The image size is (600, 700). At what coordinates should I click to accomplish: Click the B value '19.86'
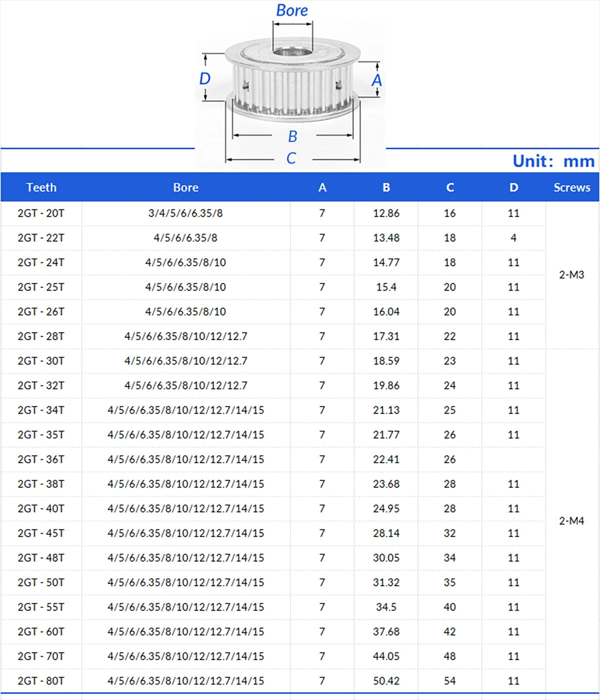tap(386, 385)
